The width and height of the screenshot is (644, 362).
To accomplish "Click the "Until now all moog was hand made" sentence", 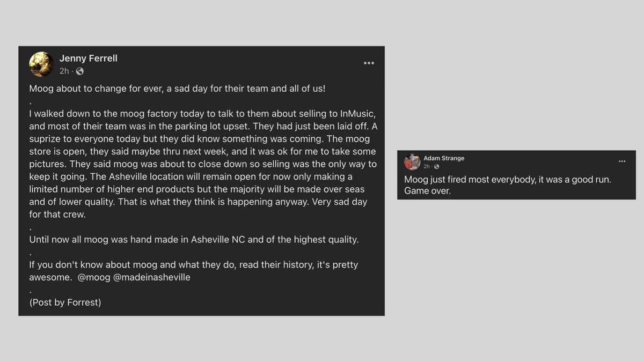I will (x=194, y=240).
